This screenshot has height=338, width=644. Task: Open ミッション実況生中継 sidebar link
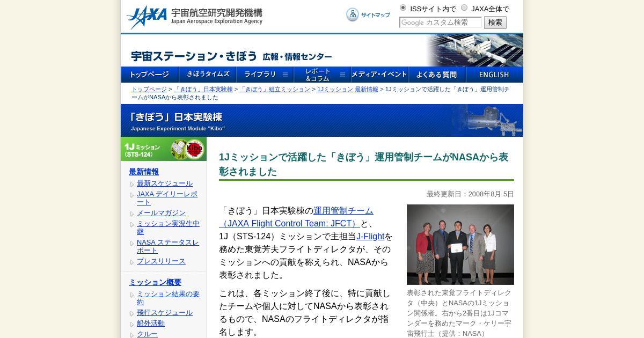tap(168, 227)
